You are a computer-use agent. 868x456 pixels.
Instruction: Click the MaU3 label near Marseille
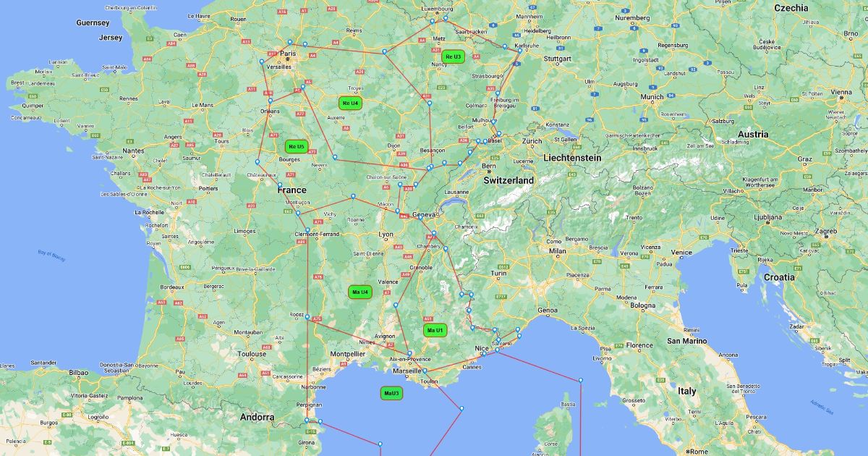pyautogui.click(x=391, y=393)
